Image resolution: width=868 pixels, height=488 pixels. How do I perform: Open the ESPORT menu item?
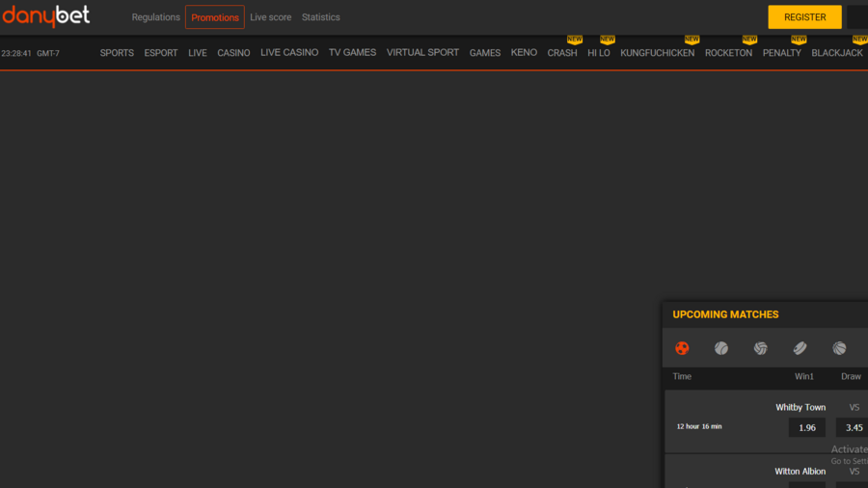click(x=161, y=53)
